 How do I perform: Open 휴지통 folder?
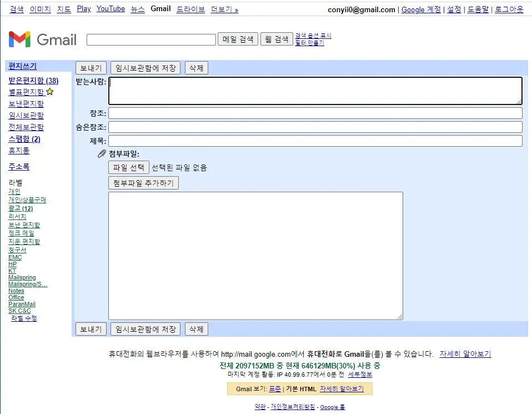pyautogui.click(x=19, y=151)
